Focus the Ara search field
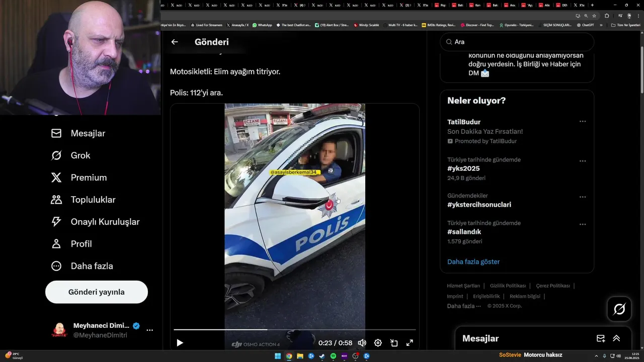This screenshot has height=362, width=644. (x=517, y=42)
